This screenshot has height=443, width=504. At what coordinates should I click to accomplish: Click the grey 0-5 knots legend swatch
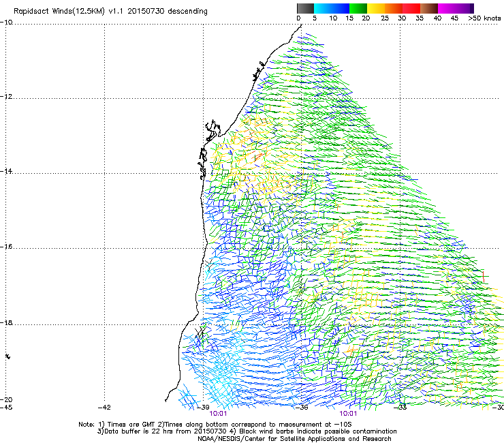(305, 8)
